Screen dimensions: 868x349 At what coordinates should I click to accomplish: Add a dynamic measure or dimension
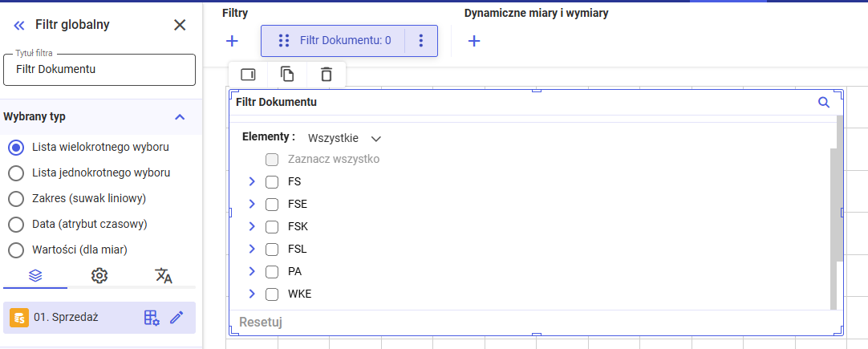[x=474, y=41]
